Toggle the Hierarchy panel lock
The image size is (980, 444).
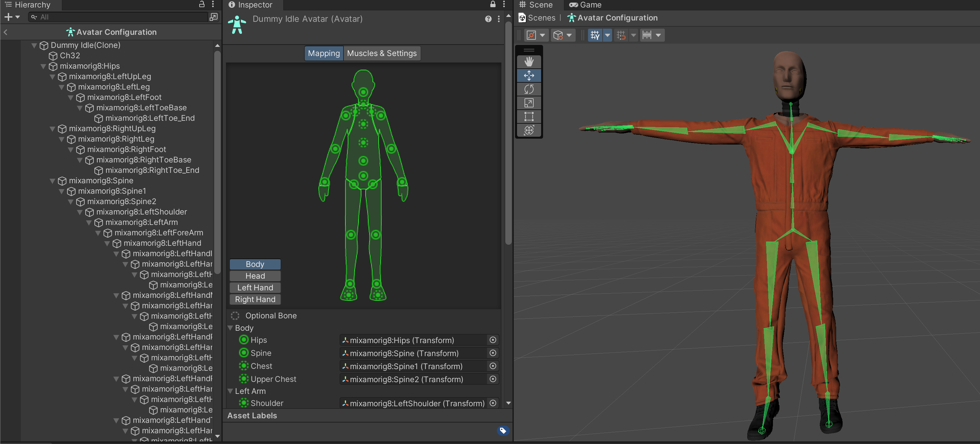pyautogui.click(x=202, y=5)
